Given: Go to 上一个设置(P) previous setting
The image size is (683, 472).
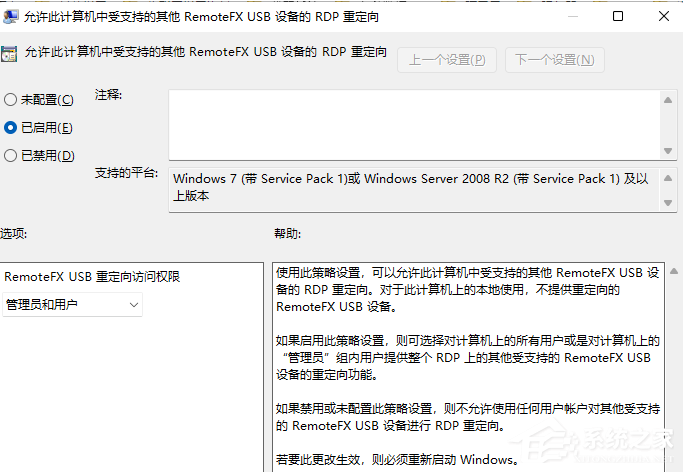Looking at the screenshot, I should (447, 60).
